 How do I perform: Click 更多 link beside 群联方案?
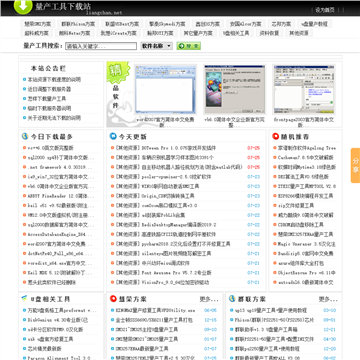328,299
